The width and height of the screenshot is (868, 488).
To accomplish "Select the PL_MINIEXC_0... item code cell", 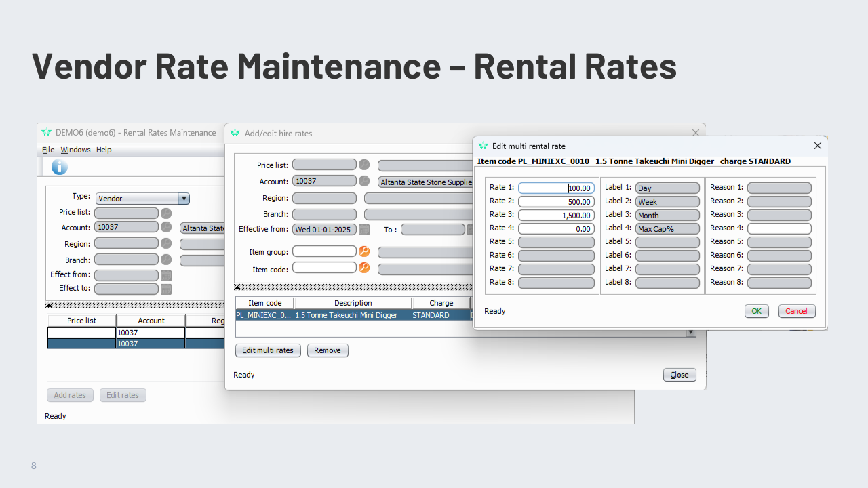I will pos(264,315).
